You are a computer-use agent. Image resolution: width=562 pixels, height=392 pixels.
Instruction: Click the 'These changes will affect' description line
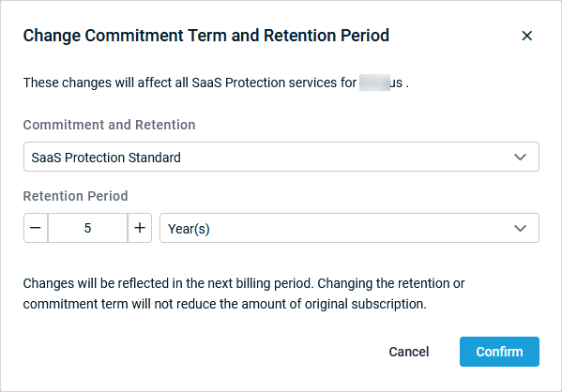[216, 83]
